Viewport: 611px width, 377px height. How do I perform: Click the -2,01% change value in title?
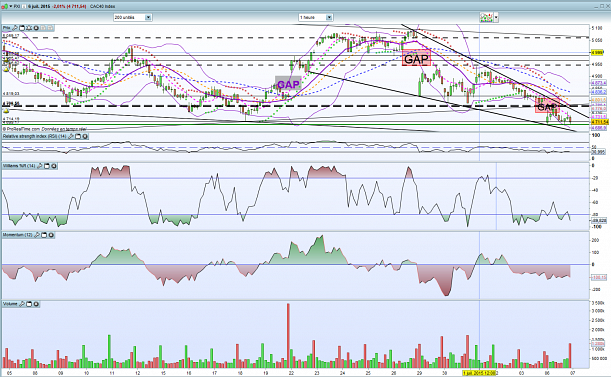pyautogui.click(x=58, y=6)
